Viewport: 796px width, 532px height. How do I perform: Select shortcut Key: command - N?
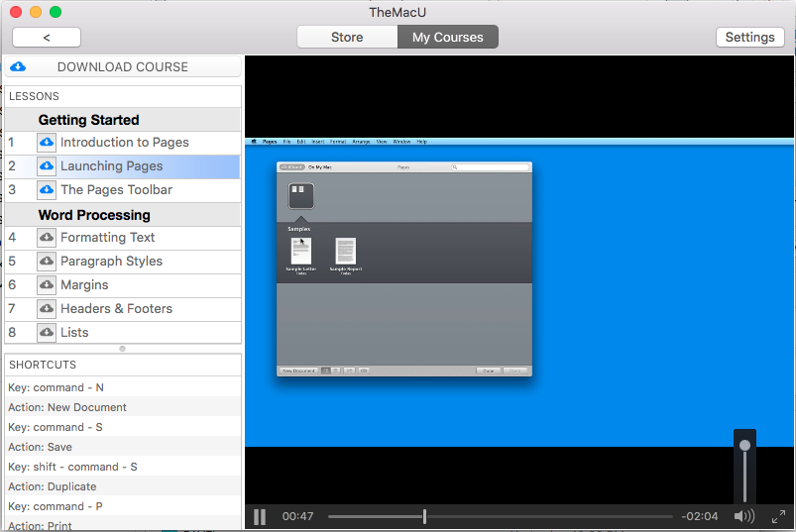click(x=123, y=387)
